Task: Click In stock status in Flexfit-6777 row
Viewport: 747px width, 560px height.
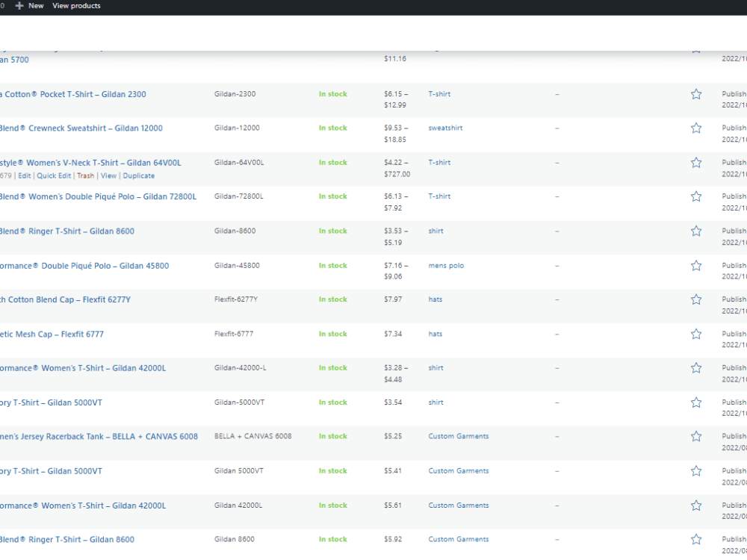Action: click(333, 334)
